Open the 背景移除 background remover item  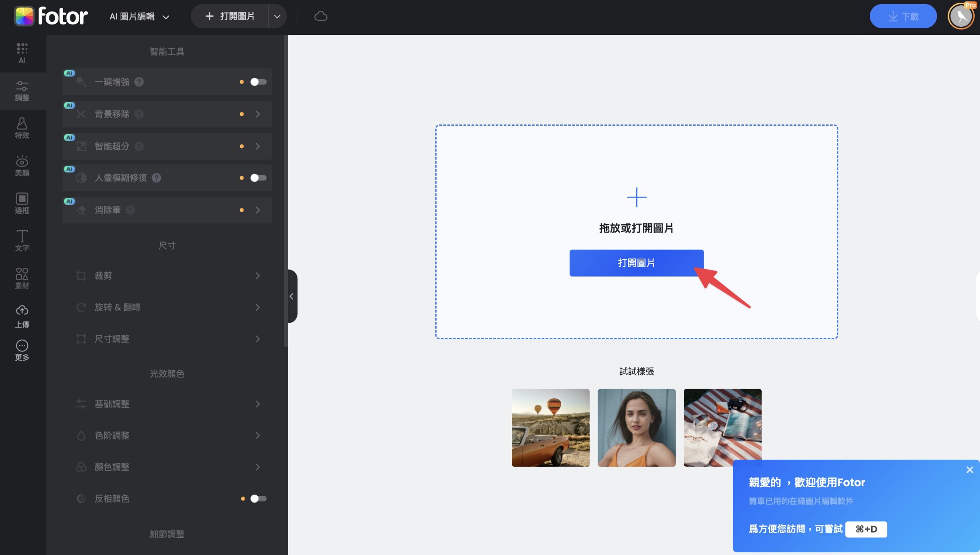(167, 114)
